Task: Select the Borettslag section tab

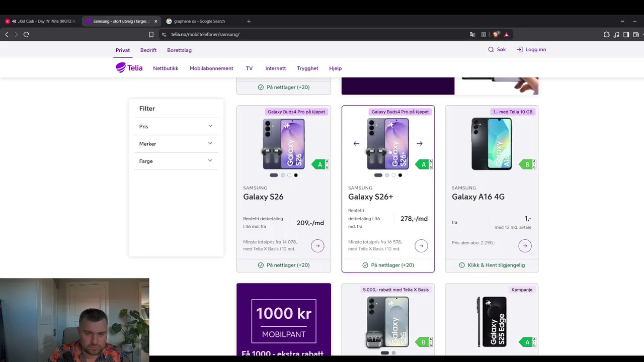Action: click(x=179, y=50)
